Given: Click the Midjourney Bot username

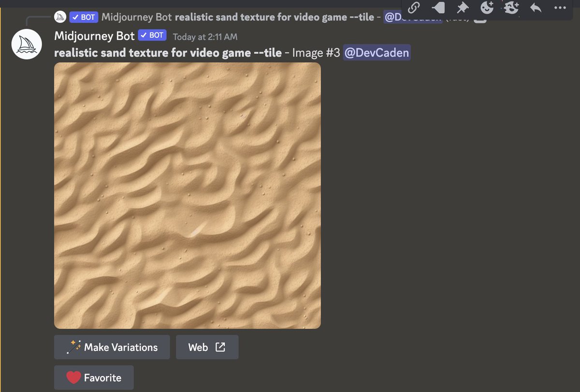Looking at the screenshot, I should [94, 35].
